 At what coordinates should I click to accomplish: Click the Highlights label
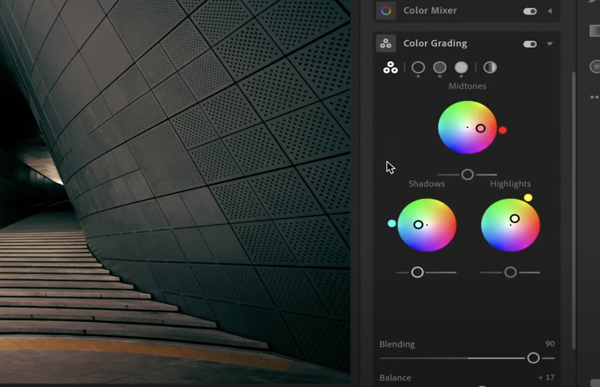coord(510,184)
